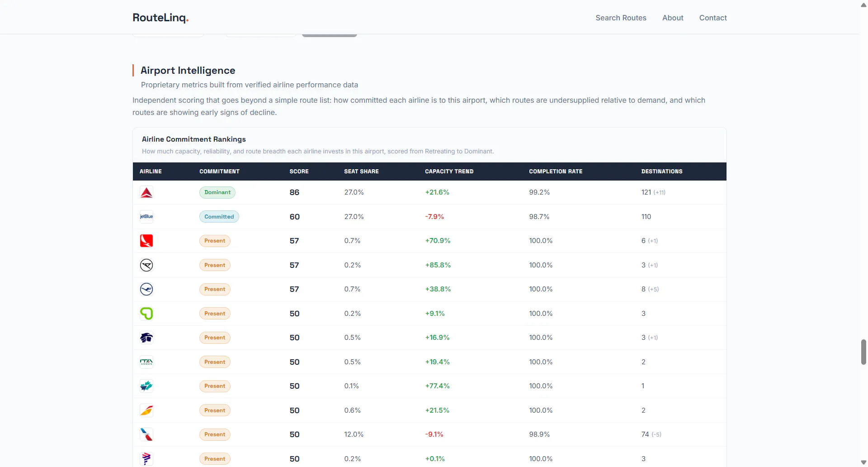Click the 74 (-5) destinations value
Viewport: 868px width, 467px height.
pyautogui.click(x=651, y=434)
